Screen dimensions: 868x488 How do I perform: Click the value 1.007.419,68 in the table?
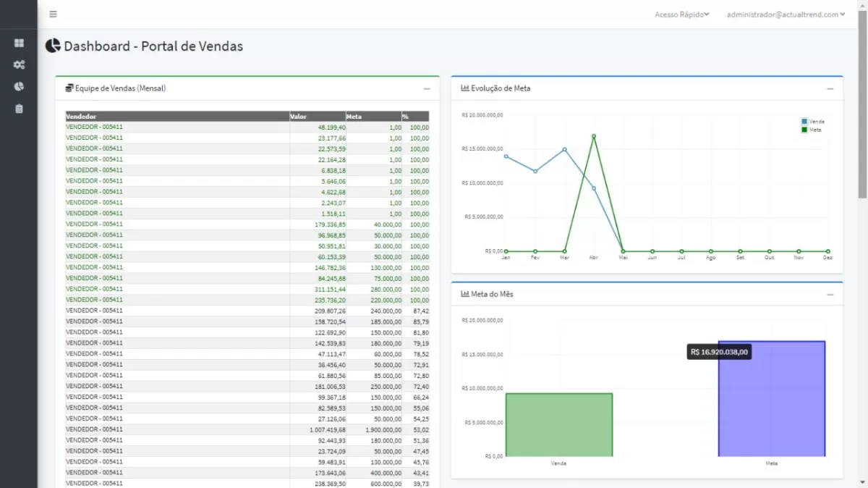[x=328, y=429]
